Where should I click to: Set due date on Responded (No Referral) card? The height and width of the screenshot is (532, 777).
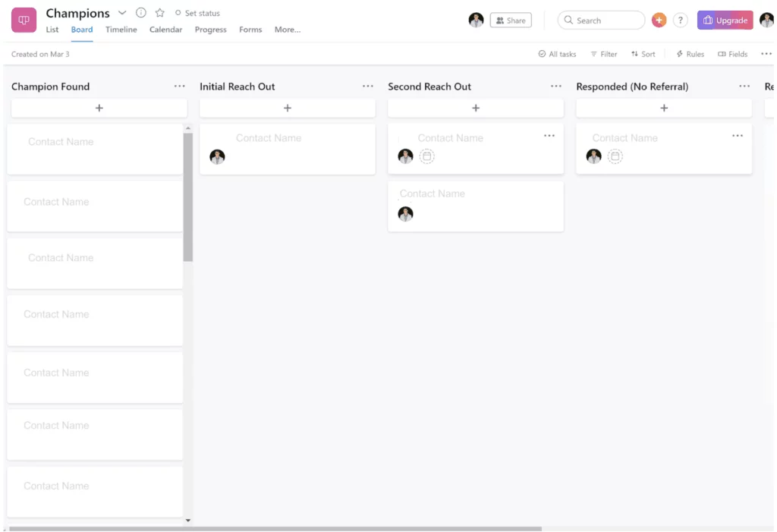click(x=615, y=156)
